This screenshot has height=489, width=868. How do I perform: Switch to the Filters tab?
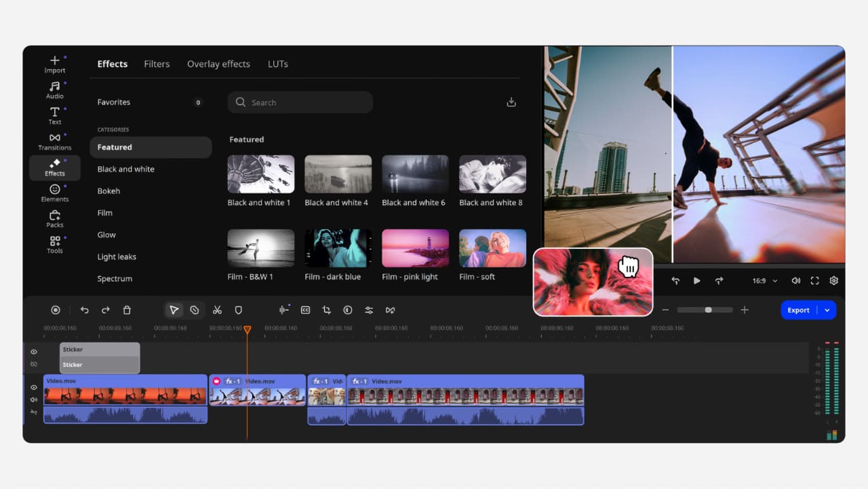(x=157, y=64)
